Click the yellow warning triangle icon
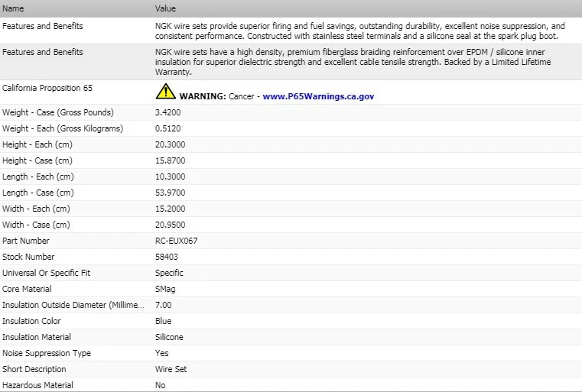The width and height of the screenshot is (582, 392). (x=165, y=91)
